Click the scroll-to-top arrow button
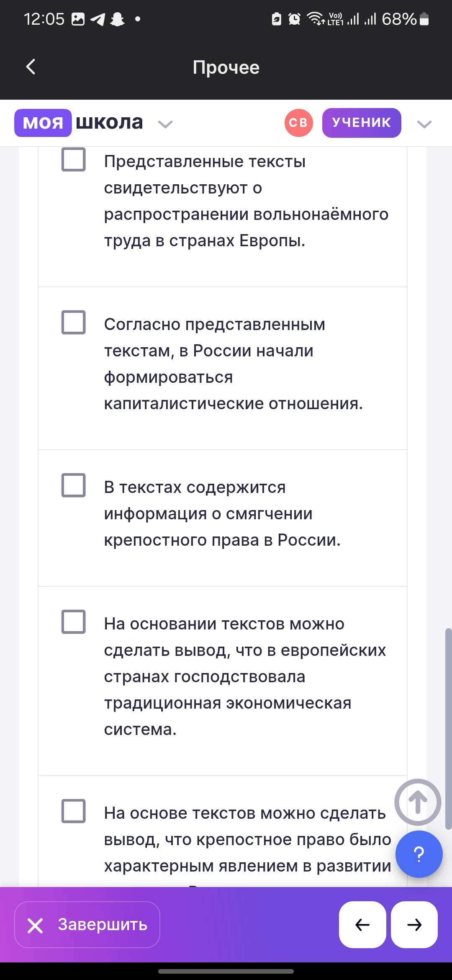 [417, 802]
